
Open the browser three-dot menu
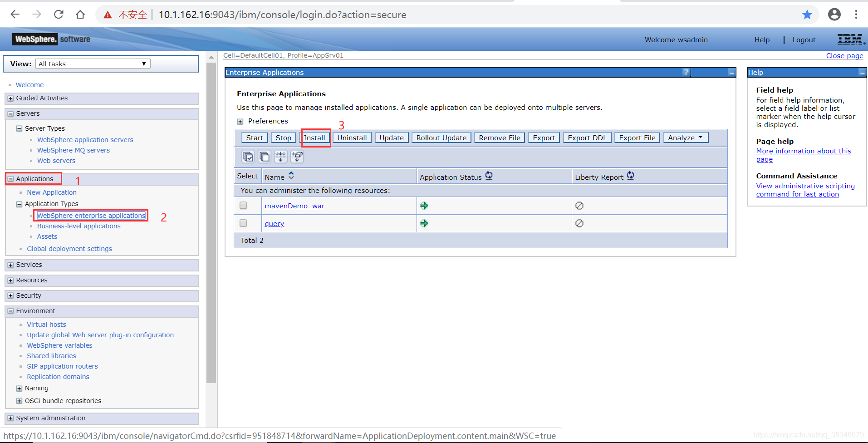click(x=856, y=15)
